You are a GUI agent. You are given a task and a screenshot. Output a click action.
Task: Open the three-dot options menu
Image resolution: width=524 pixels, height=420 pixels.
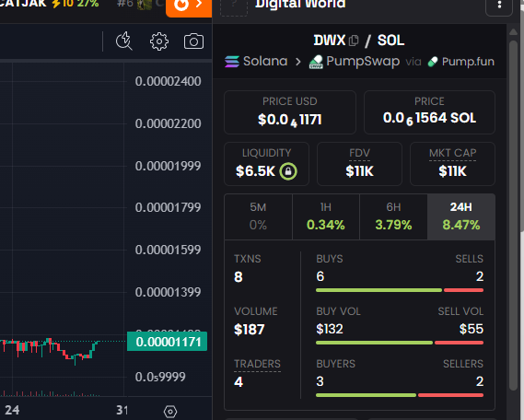point(499,5)
